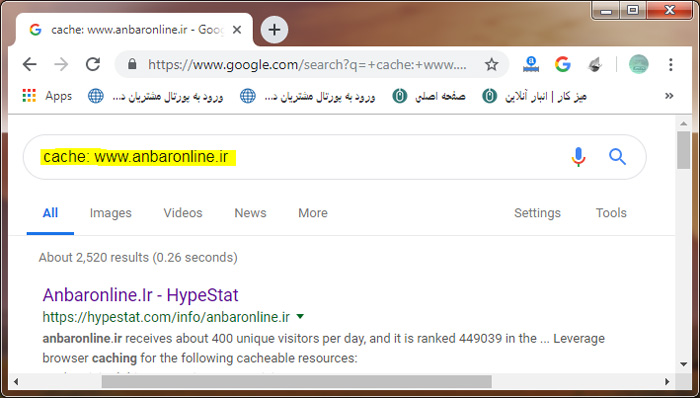700x398 pixels.
Task: Open the Anbaronline.Ir - HypeStat result
Action: coord(141,295)
